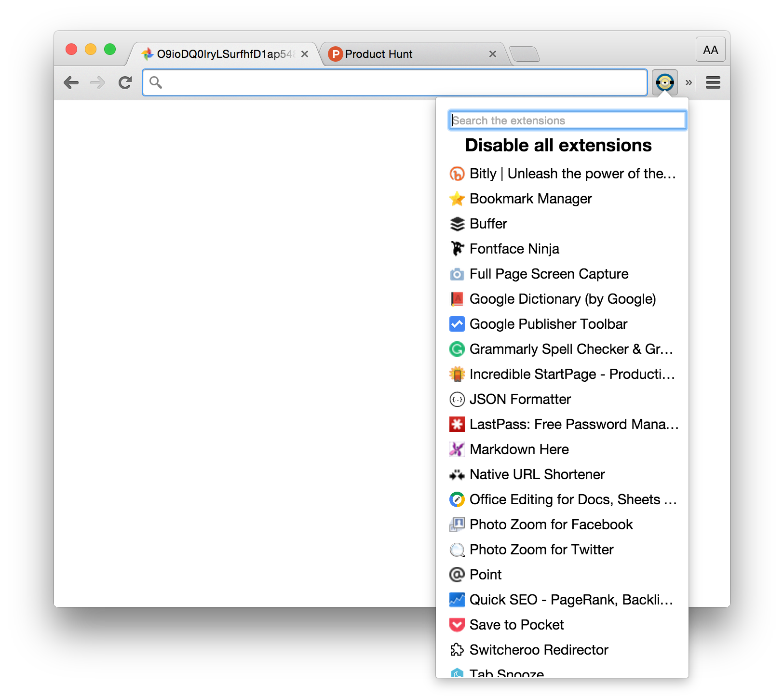Toggle off the Markdown Here extension
Screen dimensions: 784x698
pos(519,449)
